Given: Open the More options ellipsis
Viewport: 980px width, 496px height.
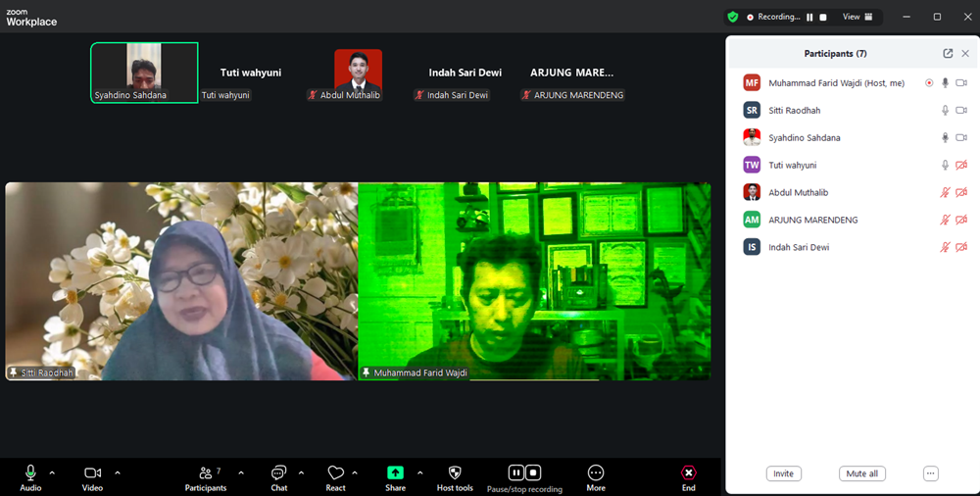Looking at the screenshot, I should click(596, 472).
